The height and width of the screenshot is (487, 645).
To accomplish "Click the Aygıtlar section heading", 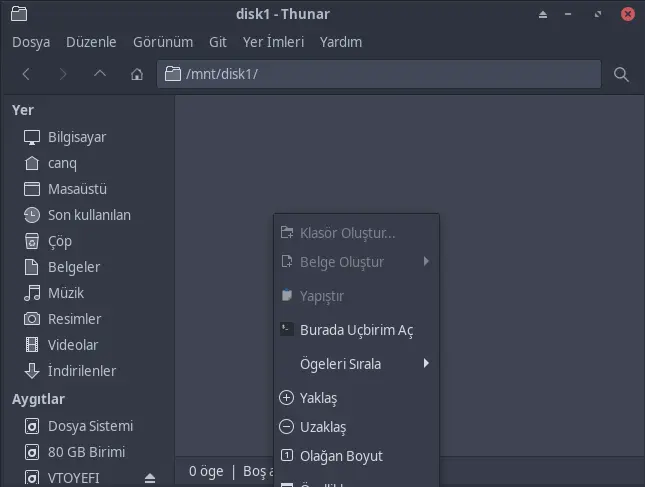I will 38,399.
